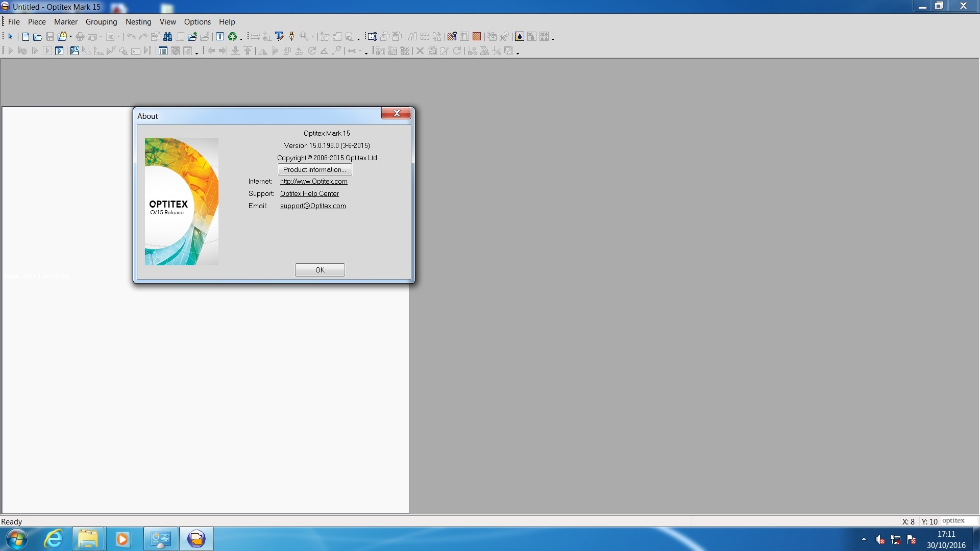This screenshot has width=980, height=551.
Task: Open the http://www.Optitex.com link
Action: pos(313,181)
